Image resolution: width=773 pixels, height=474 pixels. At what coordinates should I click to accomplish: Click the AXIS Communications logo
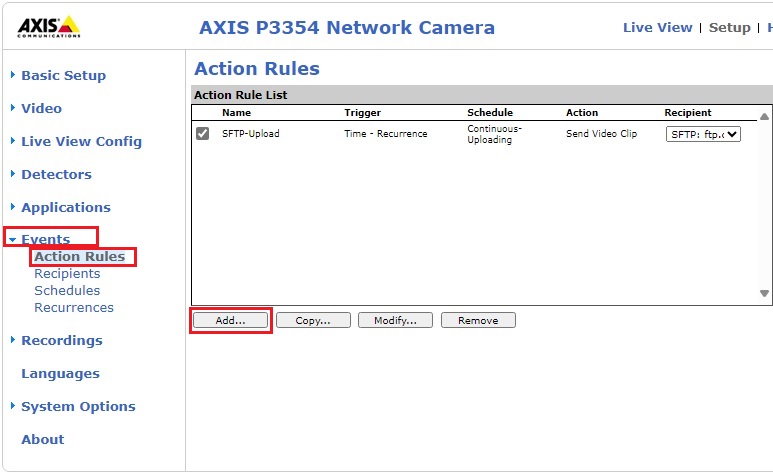point(50,27)
